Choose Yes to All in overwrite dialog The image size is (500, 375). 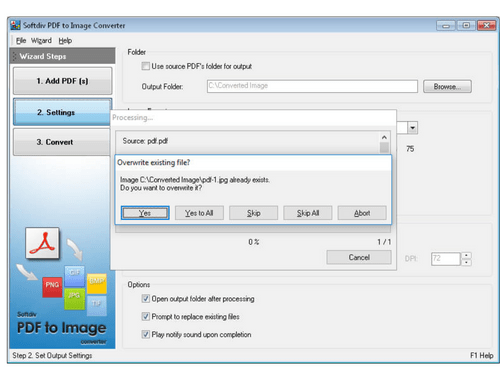tap(199, 213)
